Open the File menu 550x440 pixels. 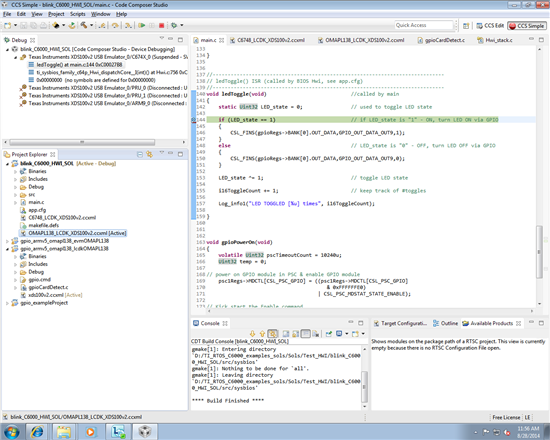[x=7, y=14]
